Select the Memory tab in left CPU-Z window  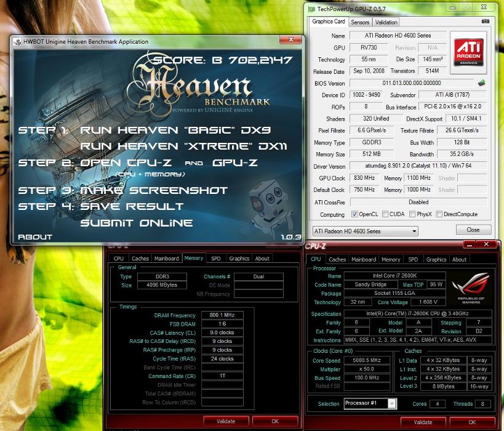tap(194, 258)
